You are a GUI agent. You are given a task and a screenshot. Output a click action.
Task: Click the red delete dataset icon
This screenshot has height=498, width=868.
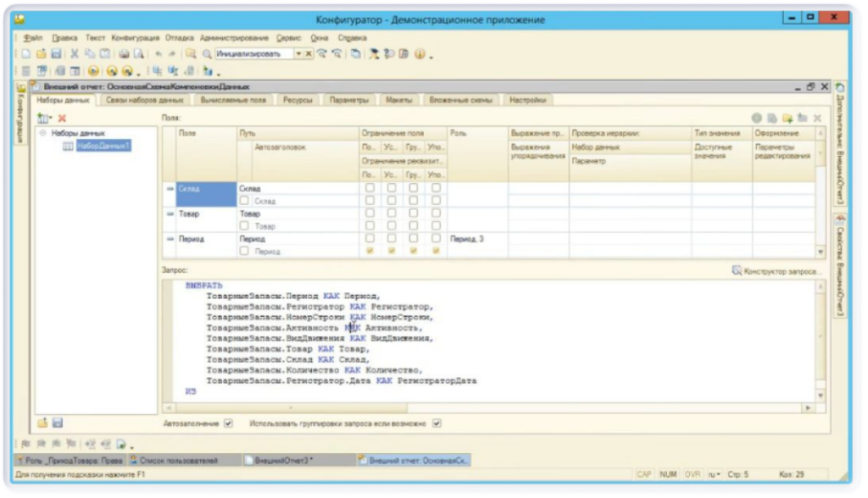[x=61, y=118]
